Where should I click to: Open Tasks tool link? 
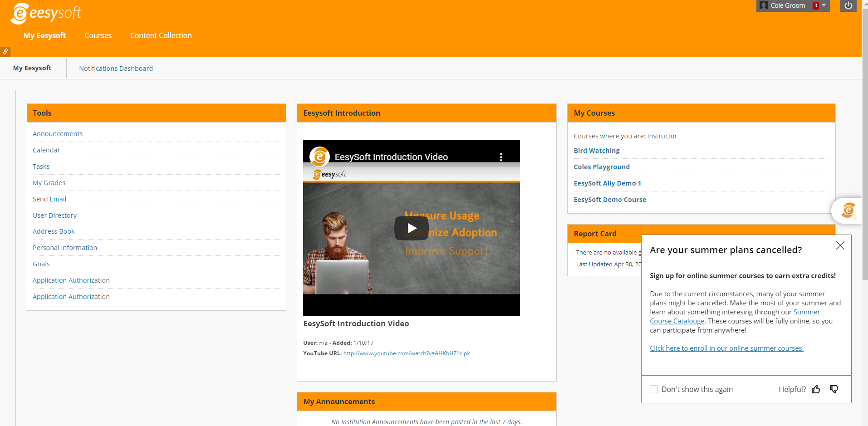pos(41,166)
